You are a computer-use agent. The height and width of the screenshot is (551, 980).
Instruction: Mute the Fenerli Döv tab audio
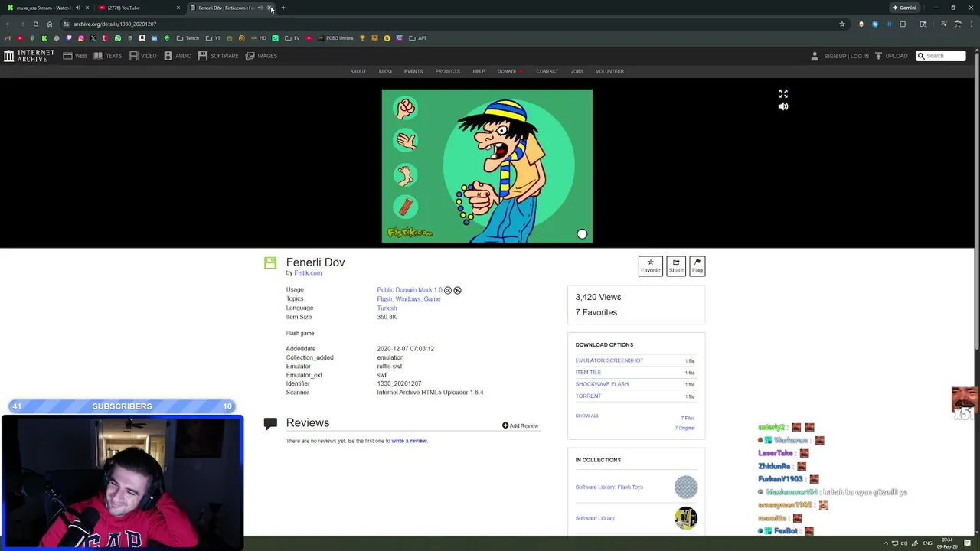(260, 8)
